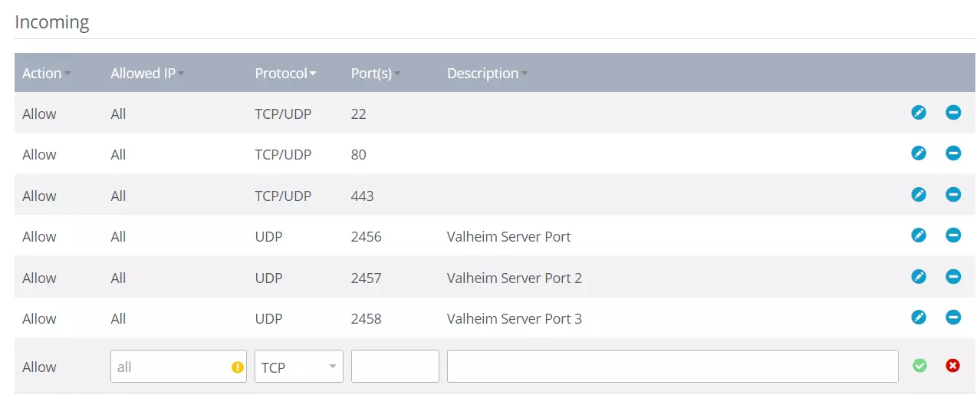Viewport: 980px width, 395px height.
Task: Delete the Valheim Server Port 2 rule
Action: [953, 277]
